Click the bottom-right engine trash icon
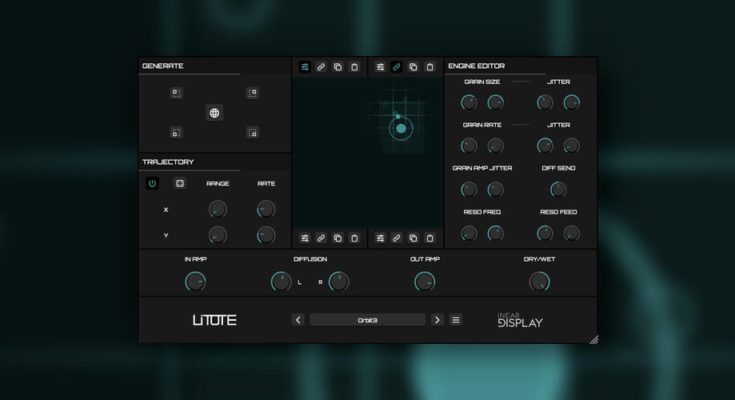Image resolution: width=735 pixels, height=400 pixels. point(430,238)
